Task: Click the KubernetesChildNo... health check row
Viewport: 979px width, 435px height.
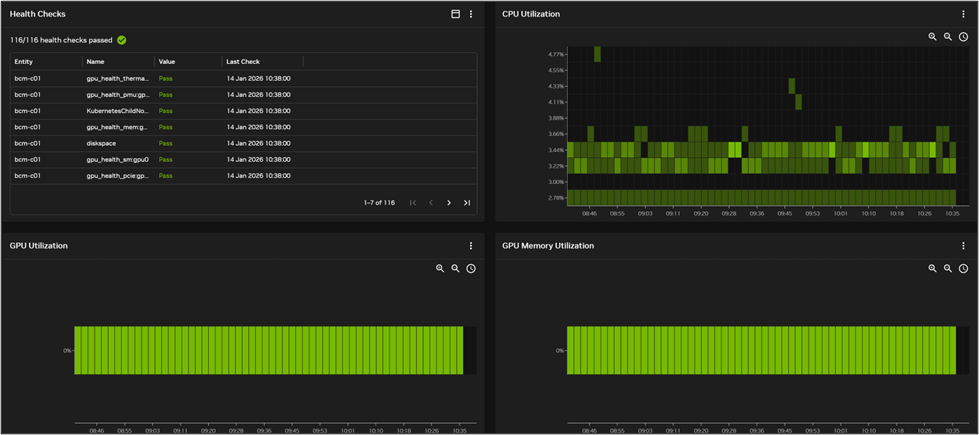Action: (x=117, y=111)
